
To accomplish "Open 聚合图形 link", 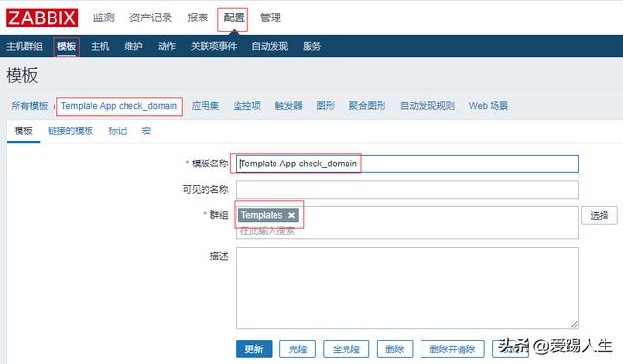I will tap(367, 106).
